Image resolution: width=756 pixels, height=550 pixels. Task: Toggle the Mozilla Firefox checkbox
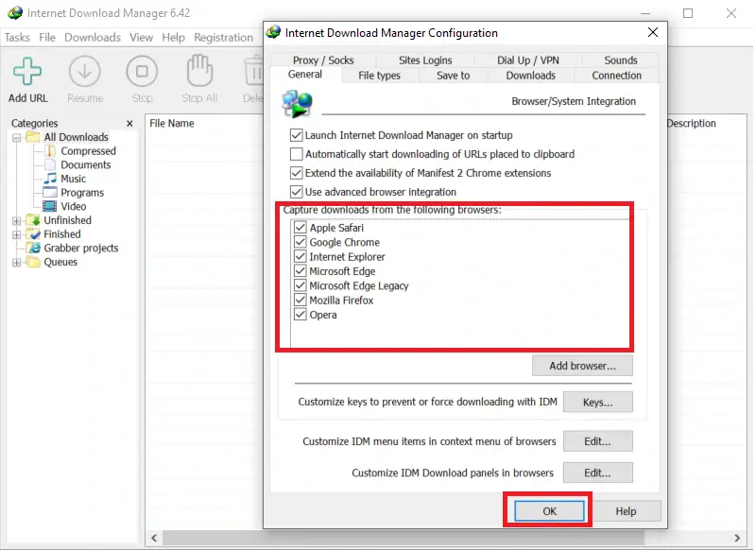point(301,301)
